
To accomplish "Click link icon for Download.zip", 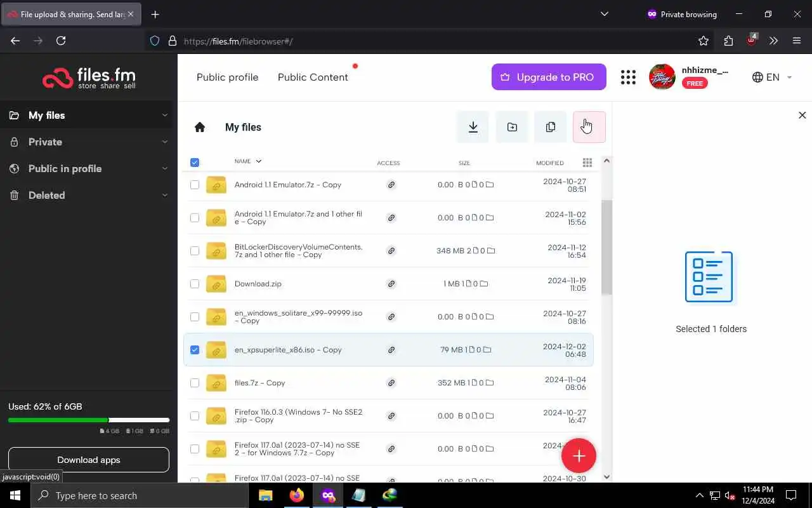I will click(391, 284).
